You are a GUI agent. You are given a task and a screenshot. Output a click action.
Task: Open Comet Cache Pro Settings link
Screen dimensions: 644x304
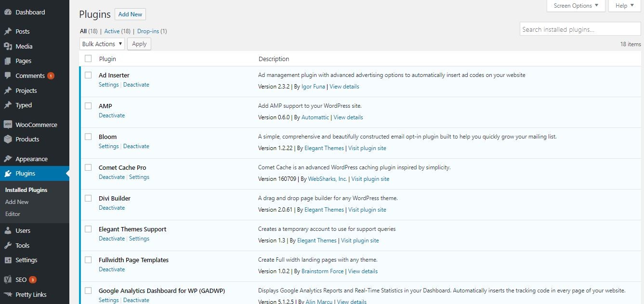tap(139, 177)
